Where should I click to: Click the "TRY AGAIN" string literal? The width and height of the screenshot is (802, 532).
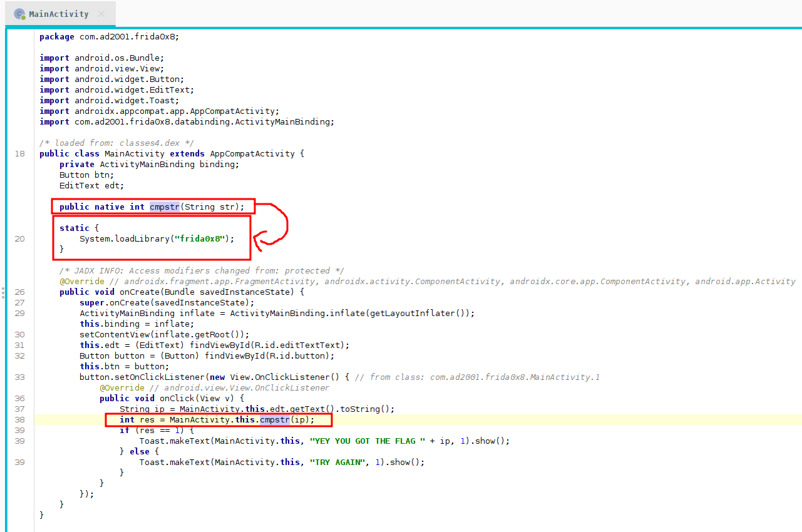[337, 462]
